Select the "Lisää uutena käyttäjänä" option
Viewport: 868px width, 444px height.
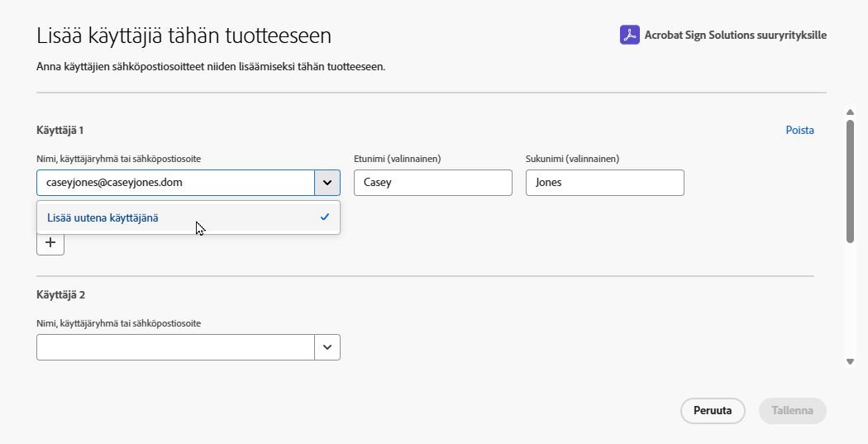(x=103, y=217)
